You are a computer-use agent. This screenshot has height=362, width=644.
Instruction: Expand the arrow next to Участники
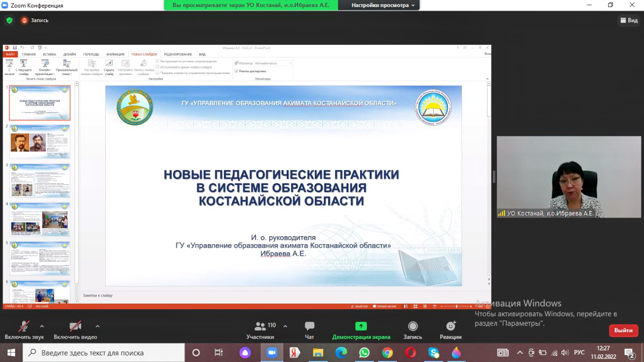(x=285, y=326)
